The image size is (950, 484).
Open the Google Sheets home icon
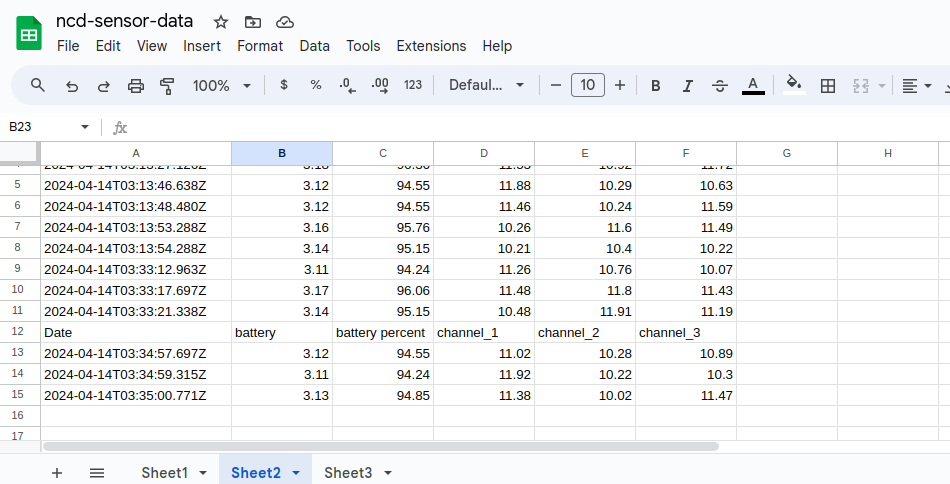pyautogui.click(x=28, y=33)
